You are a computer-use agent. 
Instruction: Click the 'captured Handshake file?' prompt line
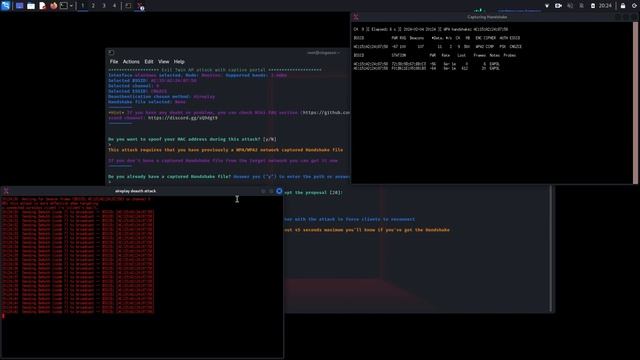(229, 177)
